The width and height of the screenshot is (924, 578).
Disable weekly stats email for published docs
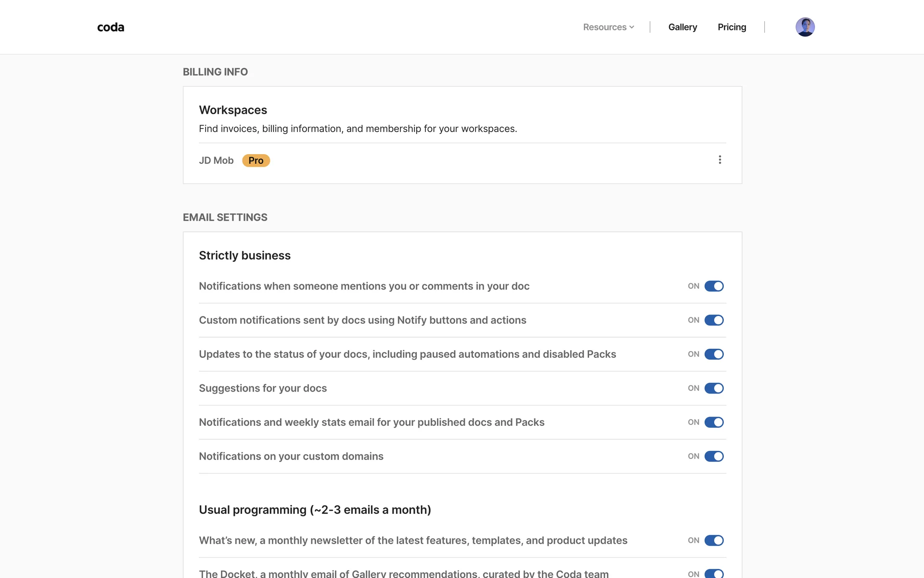pyautogui.click(x=714, y=422)
